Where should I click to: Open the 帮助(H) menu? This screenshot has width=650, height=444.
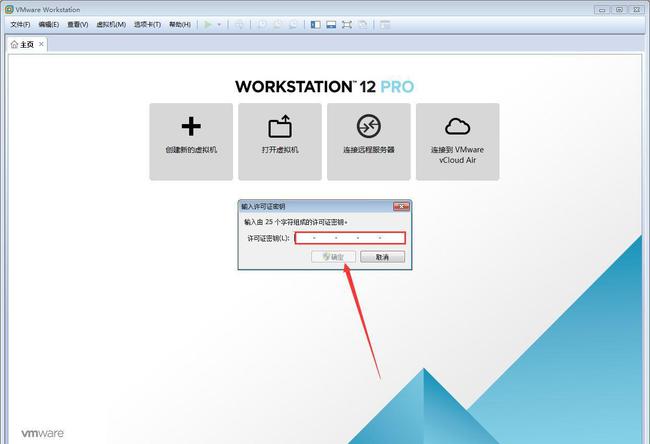pyautogui.click(x=179, y=24)
